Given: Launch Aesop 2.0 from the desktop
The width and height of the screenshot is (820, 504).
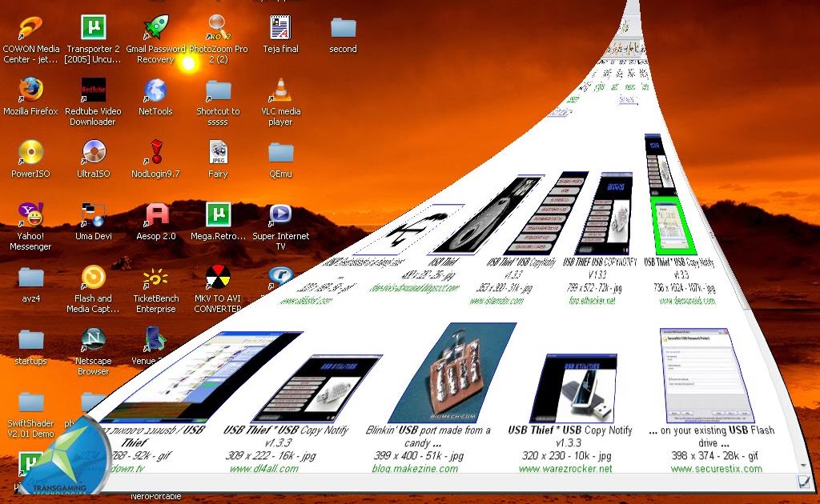Looking at the screenshot, I should [155, 214].
